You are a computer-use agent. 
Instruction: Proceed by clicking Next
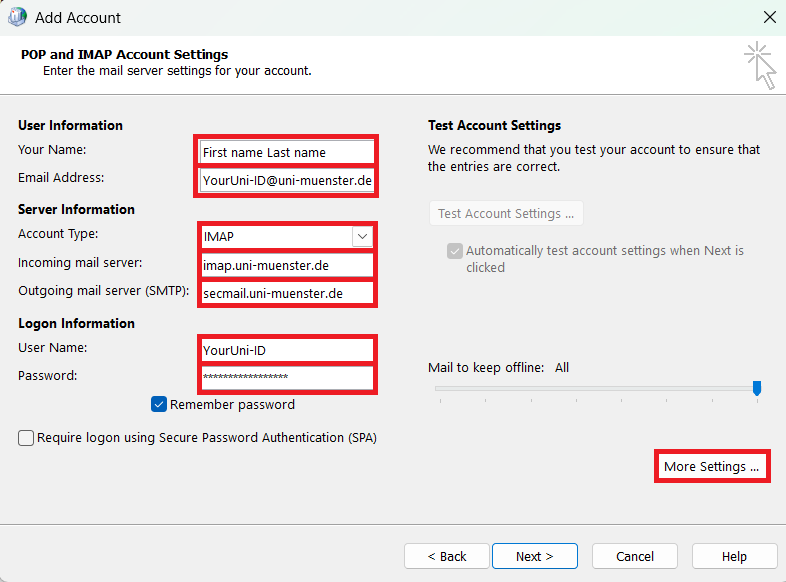(x=534, y=556)
